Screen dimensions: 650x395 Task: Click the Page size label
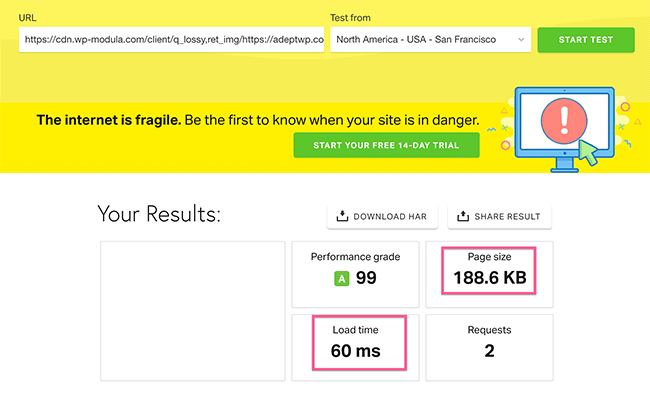pyautogui.click(x=490, y=257)
